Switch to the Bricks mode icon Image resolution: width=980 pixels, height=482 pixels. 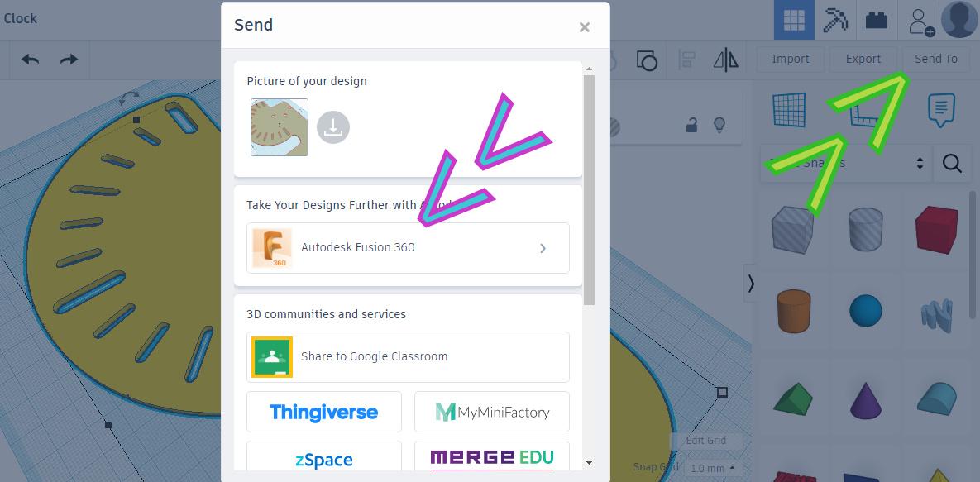coord(877,20)
